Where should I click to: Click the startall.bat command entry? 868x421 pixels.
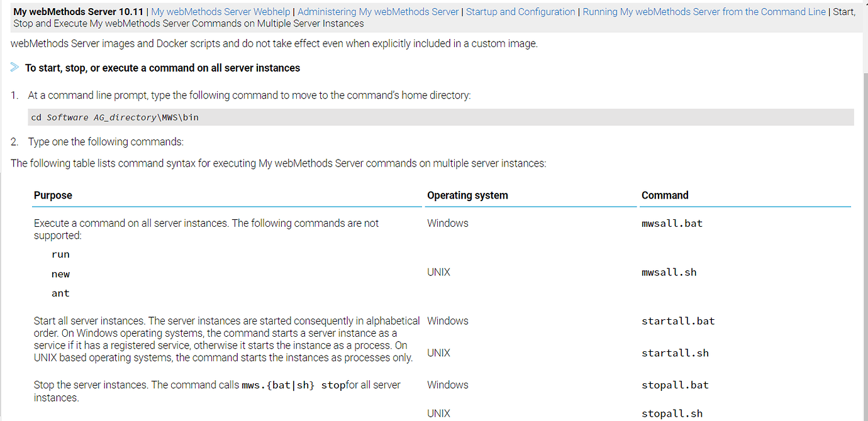pyautogui.click(x=678, y=321)
